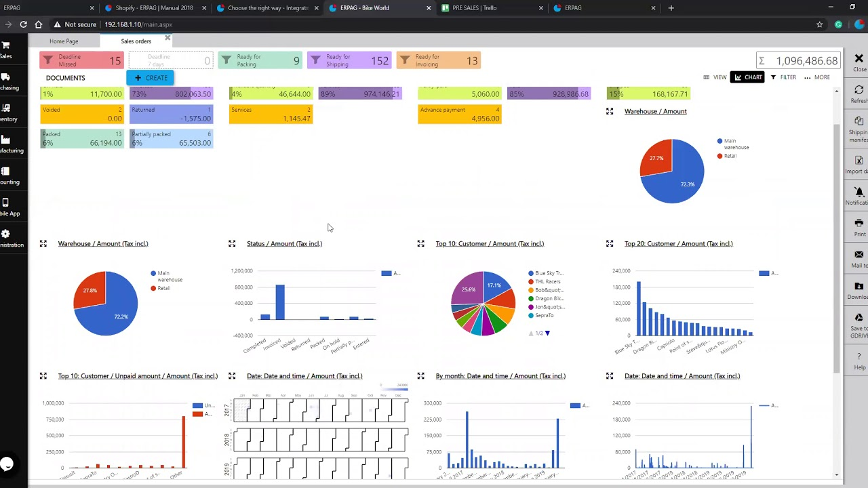The height and width of the screenshot is (488, 868).
Task: Open the Status / Amount (Tax incl.) chart title
Action: pos(284,243)
